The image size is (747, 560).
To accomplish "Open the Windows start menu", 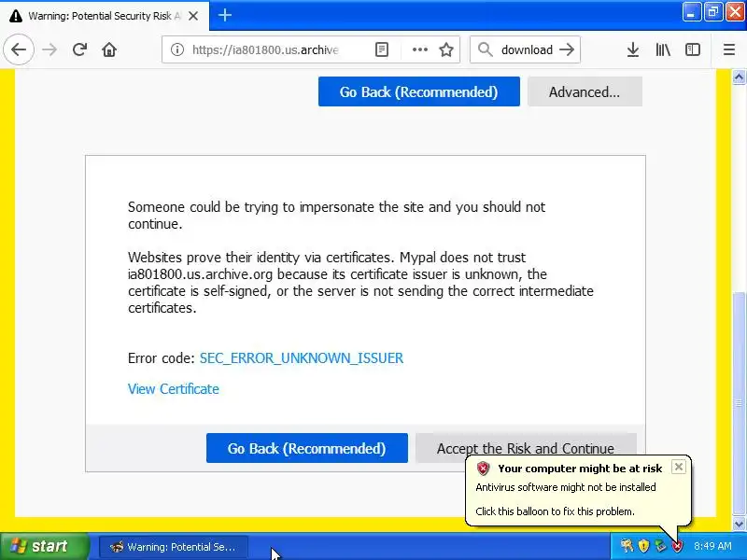I will (x=45, y=546).
